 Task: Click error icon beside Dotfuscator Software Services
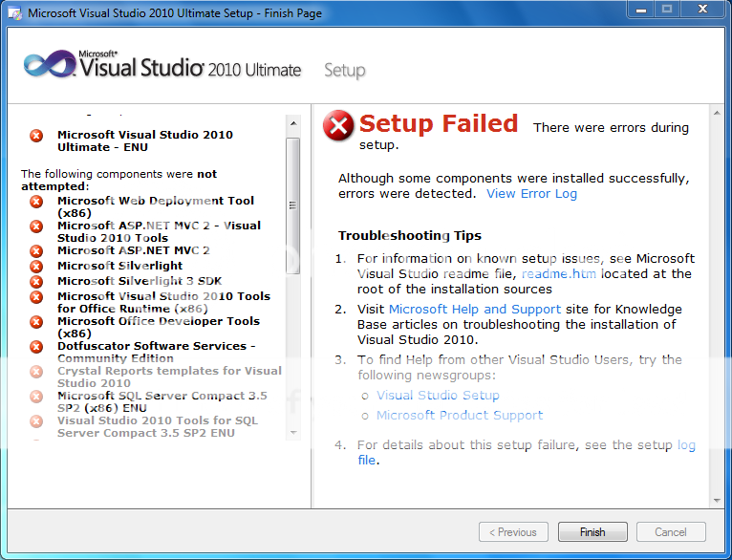[x=36, y=347]
